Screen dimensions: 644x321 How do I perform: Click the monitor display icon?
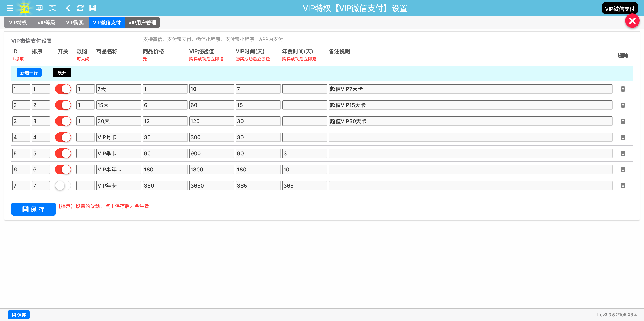[x=39, y=8]
